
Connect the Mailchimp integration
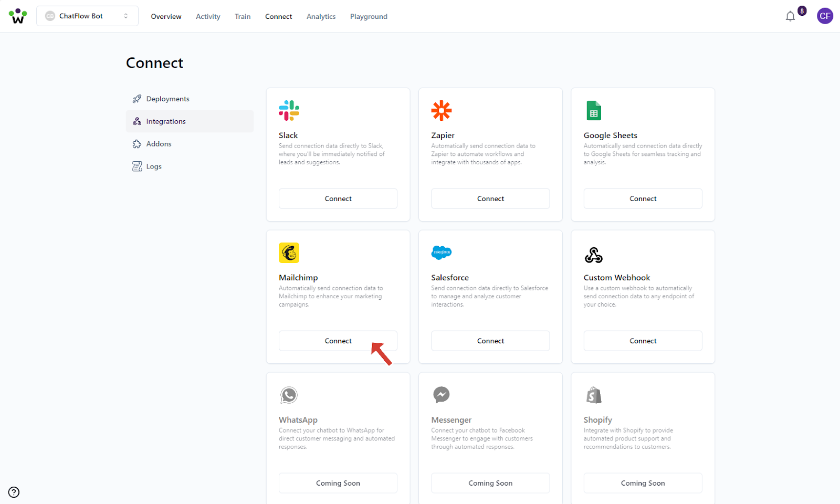(338, 341)
